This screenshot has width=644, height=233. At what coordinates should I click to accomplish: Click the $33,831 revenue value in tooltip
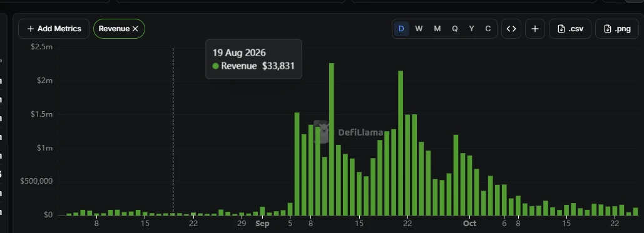(279, 66)
